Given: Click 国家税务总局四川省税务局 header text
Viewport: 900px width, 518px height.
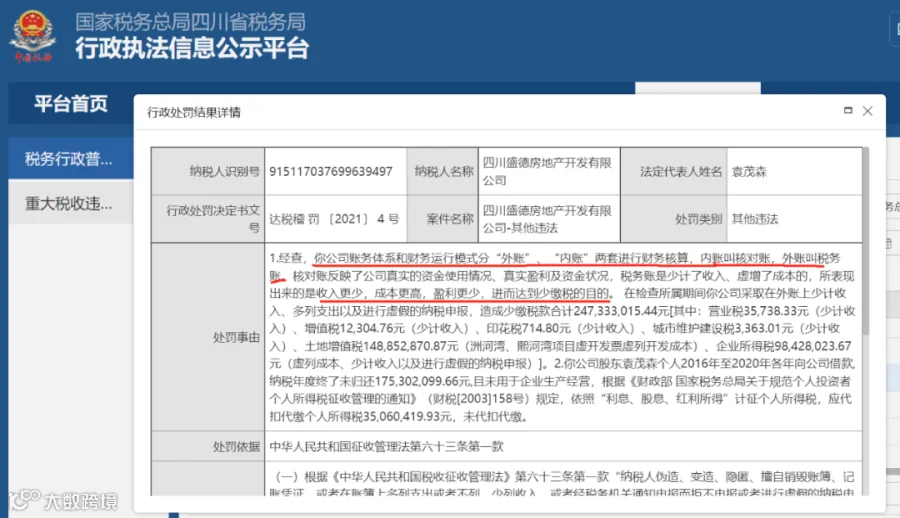Looking at the screenshot, I should (x=190, y=21).
